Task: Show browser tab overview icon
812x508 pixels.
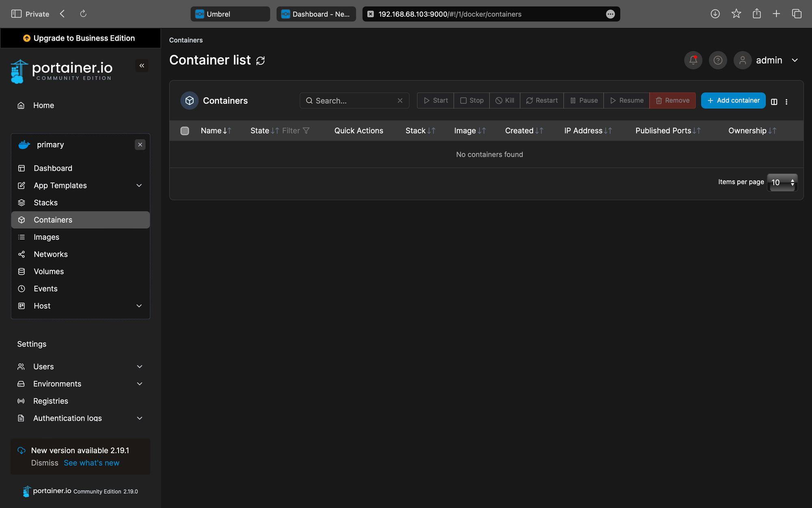Action: 797,14
